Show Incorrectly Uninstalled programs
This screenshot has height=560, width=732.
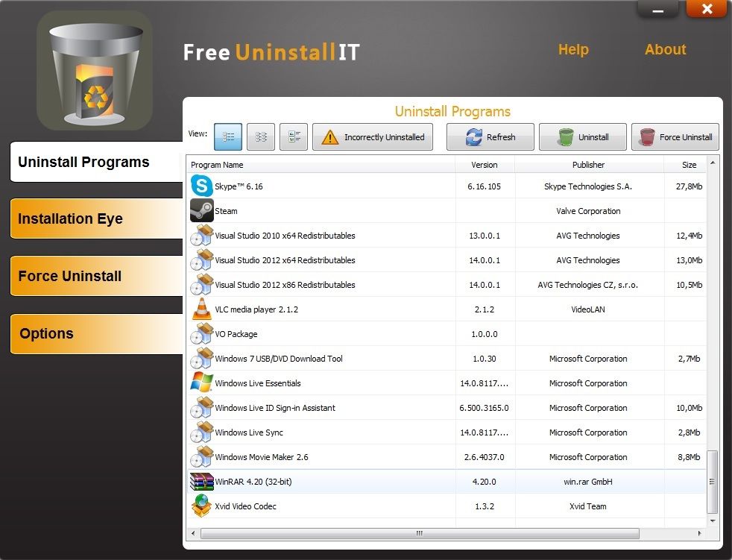pos(373,137)
